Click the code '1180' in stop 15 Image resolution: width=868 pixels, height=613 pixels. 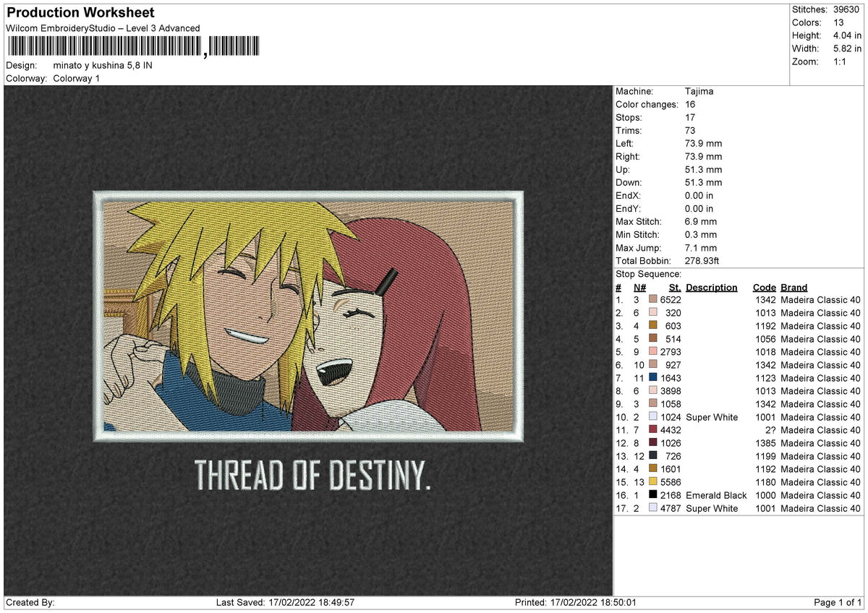(765, 482)
